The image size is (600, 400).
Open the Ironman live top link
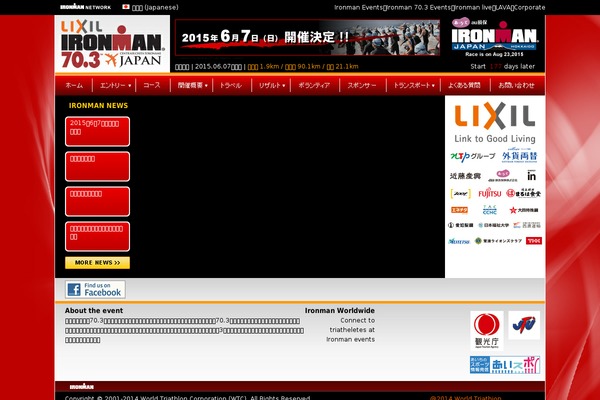[473, 7]
